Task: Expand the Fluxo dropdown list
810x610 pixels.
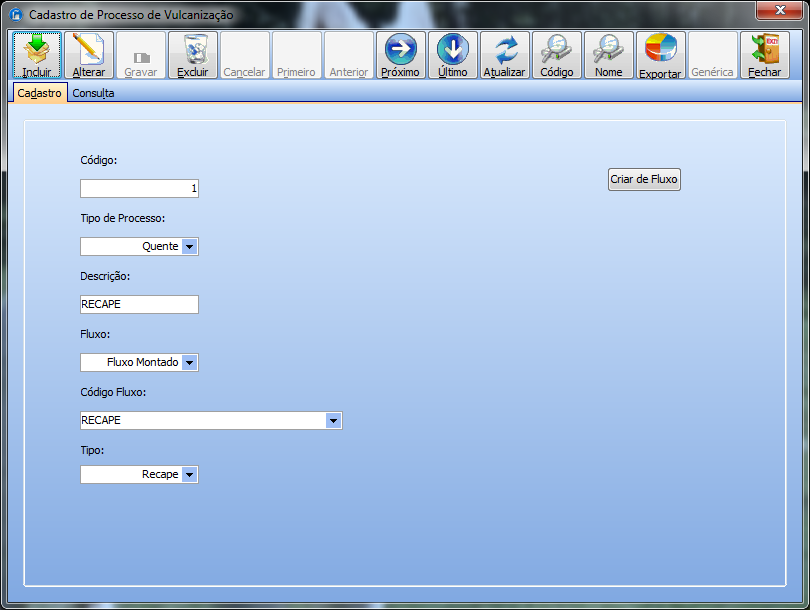Action: (190, 362)
